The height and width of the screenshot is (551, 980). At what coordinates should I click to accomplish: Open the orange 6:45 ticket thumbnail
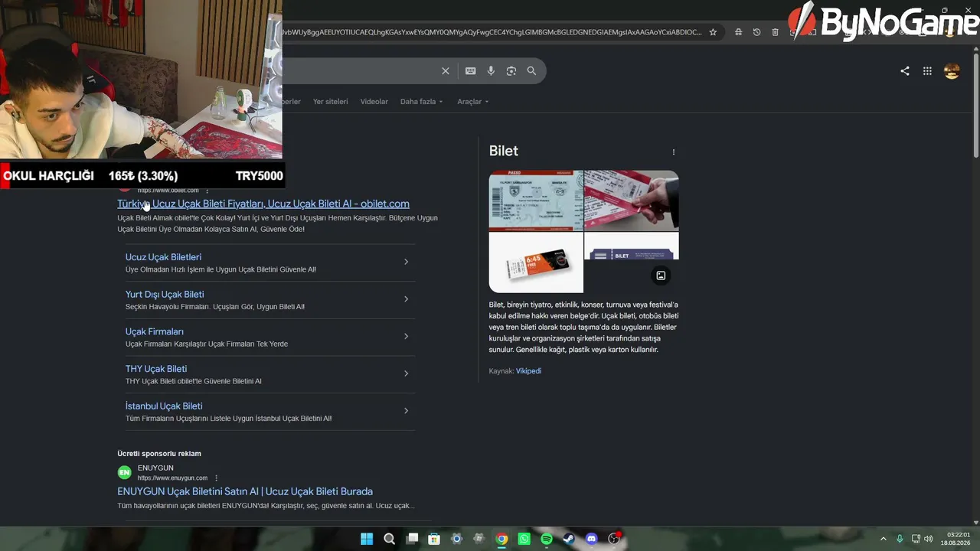tap(536, 262)
